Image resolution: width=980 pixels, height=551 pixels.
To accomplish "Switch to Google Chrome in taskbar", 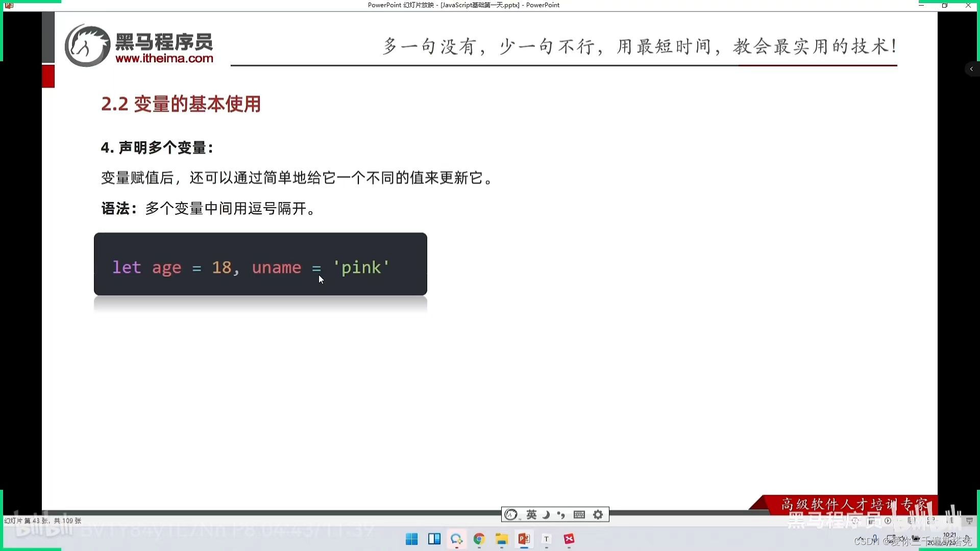I will click(479, 539).
